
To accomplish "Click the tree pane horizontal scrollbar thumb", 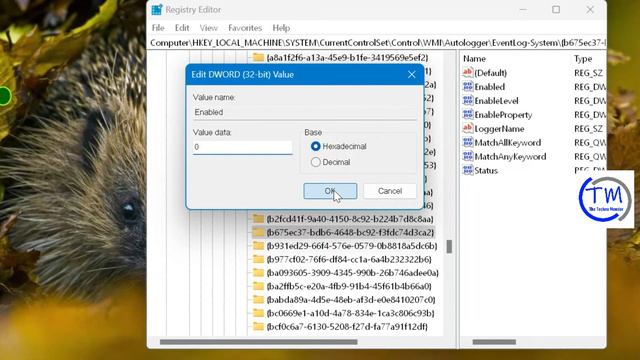I will tap(259, 342).
